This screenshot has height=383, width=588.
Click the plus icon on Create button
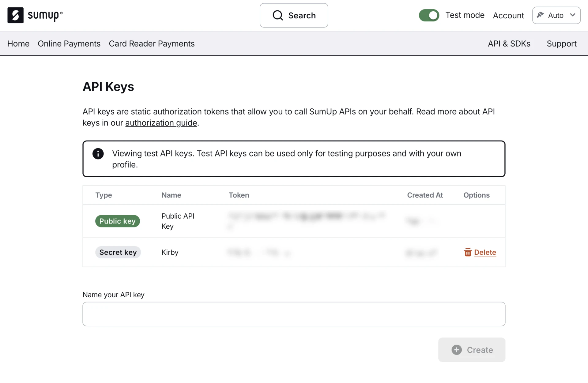(x=456, y=350)
